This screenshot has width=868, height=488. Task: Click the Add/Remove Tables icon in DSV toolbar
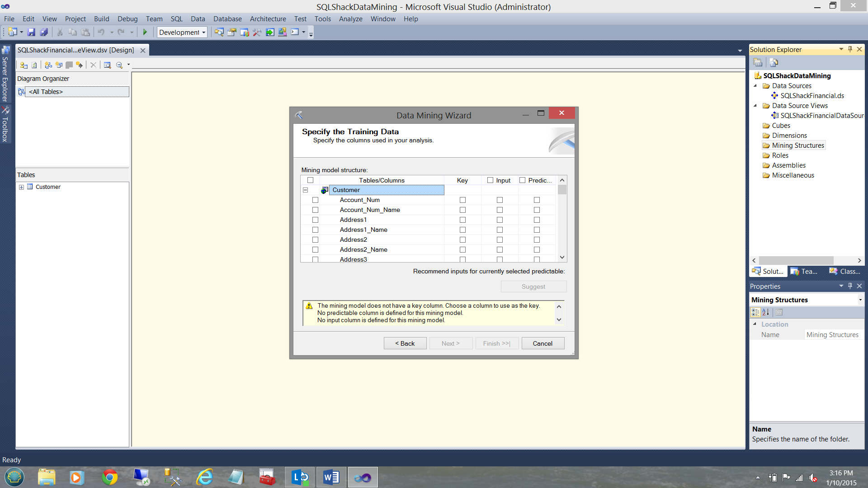pyautogui.click(x=24, y=65)
